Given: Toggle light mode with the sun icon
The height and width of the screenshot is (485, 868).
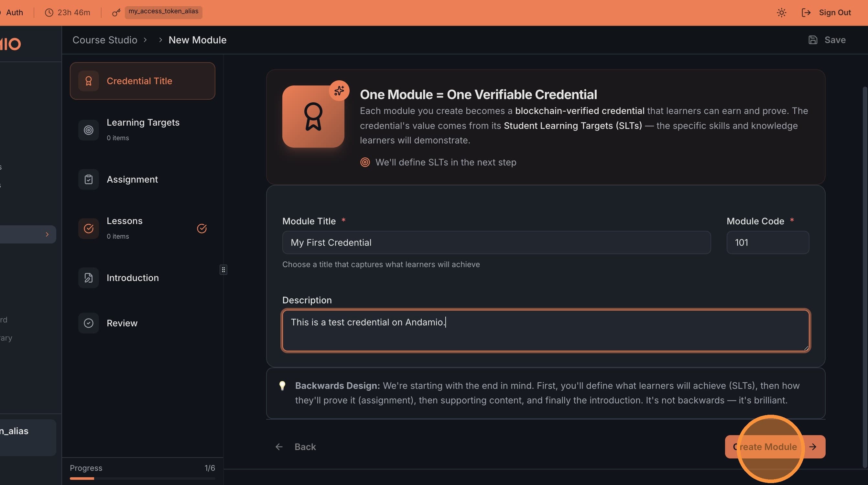Looking at the screenshot, I should pyautogui.click(x=781, y=13).
